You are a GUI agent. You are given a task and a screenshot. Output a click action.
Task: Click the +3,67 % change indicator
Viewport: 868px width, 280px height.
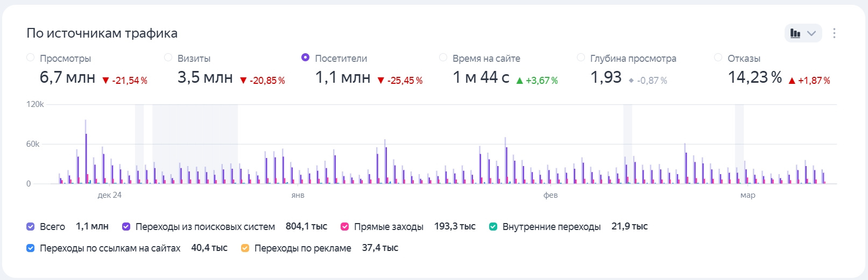[x=537, y=81]
